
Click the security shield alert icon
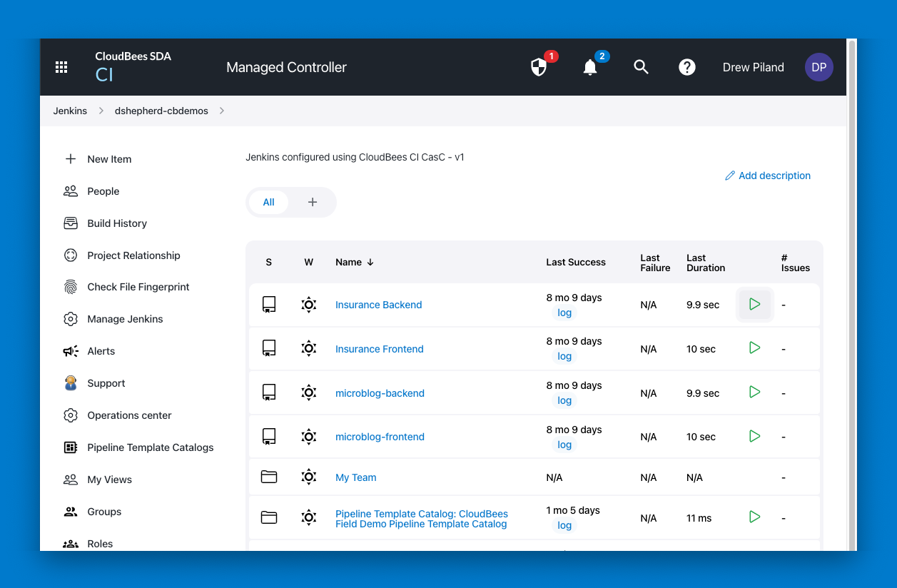(539, 67)
